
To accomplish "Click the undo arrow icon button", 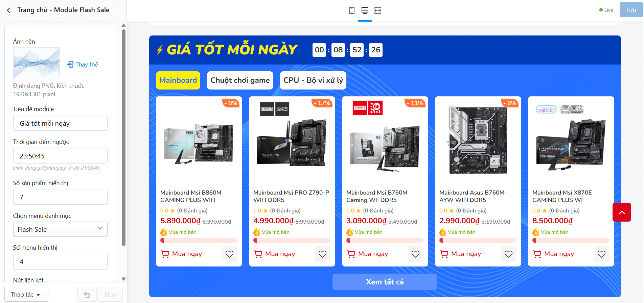I will (x=87, y=295).
